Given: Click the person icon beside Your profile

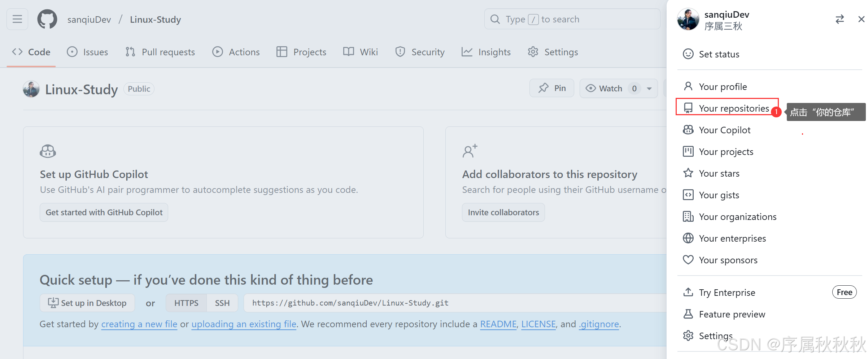Looking at the screenshot, I should pyautogui.click(x=688, y=86).
